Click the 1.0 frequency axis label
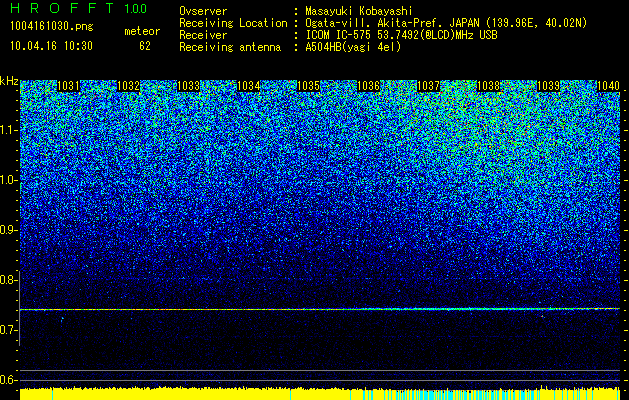This screenshot has width=629, height=400. [8, 181]
